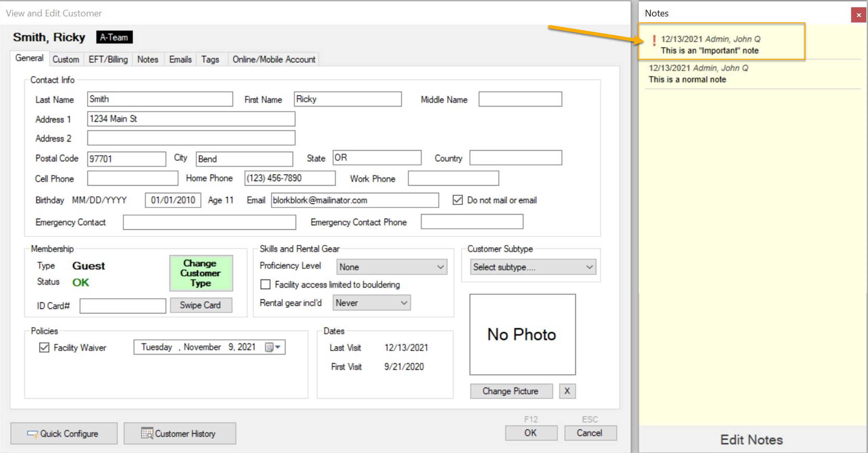Click the Change Picture button
Viewport: 868px width, 453px height.
tap(511, 391)
